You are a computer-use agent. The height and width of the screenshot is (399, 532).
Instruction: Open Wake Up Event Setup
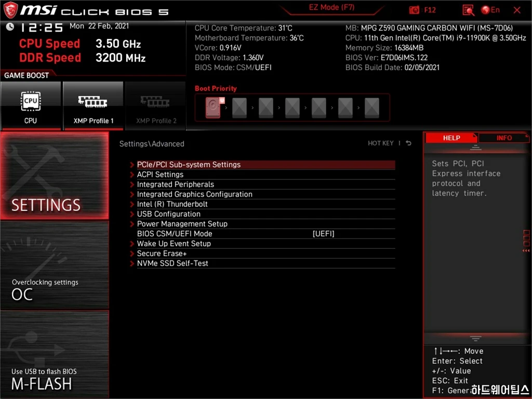(x=265, y=243)
